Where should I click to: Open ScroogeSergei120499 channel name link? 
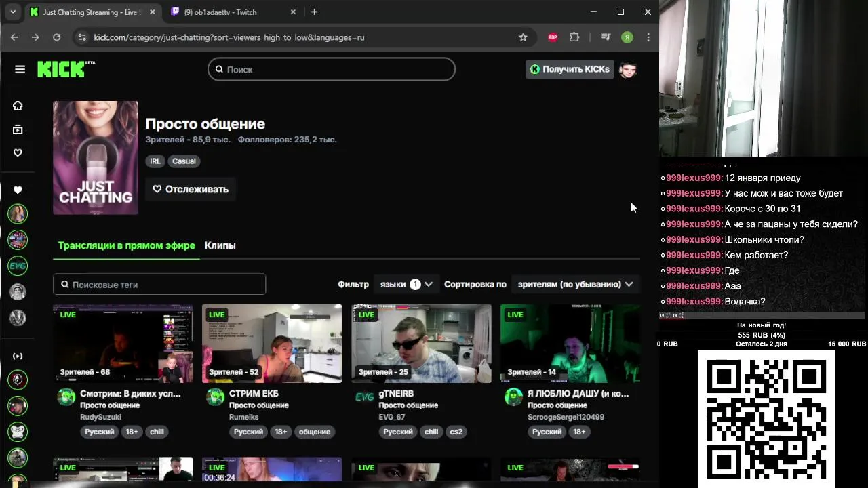[x=566, y=417]
